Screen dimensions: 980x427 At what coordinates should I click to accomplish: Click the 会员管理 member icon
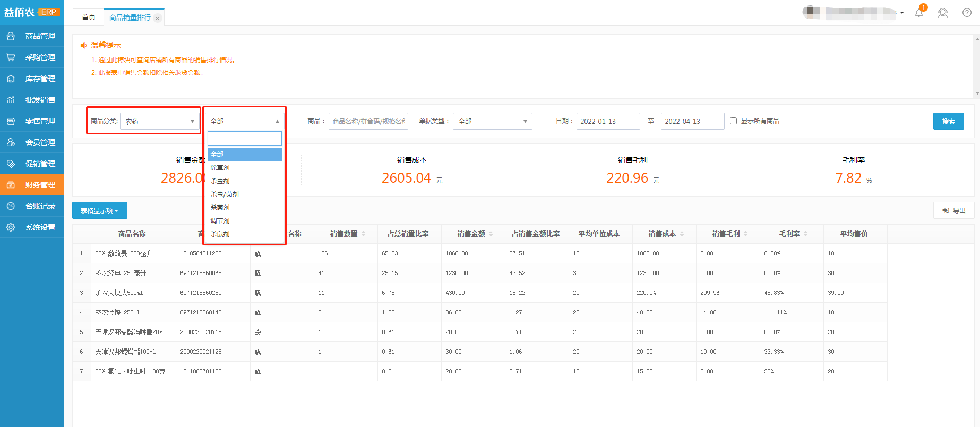(11, 142)
